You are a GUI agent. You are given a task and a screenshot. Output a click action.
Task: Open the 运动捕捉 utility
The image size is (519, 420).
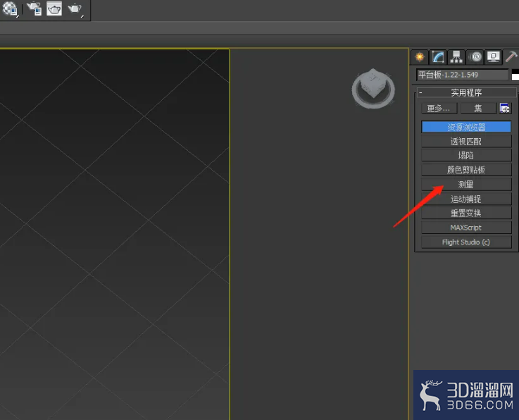pos(466,199)
